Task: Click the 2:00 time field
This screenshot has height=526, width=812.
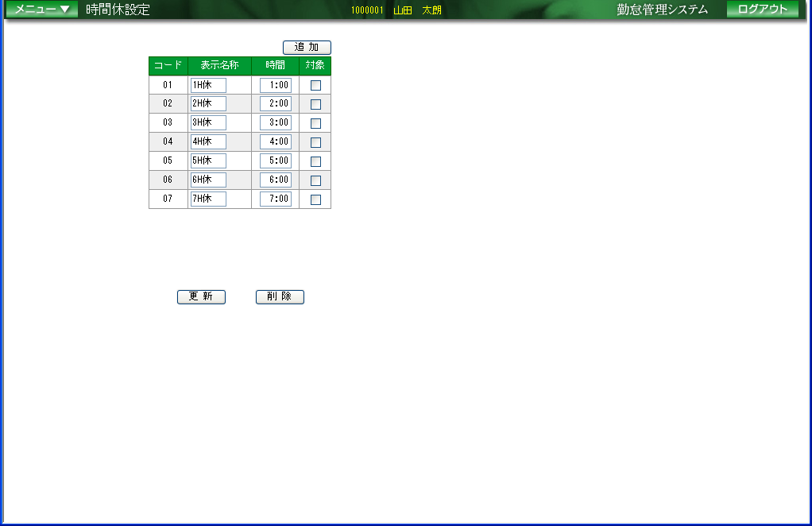Action: (x=276, y=103)
